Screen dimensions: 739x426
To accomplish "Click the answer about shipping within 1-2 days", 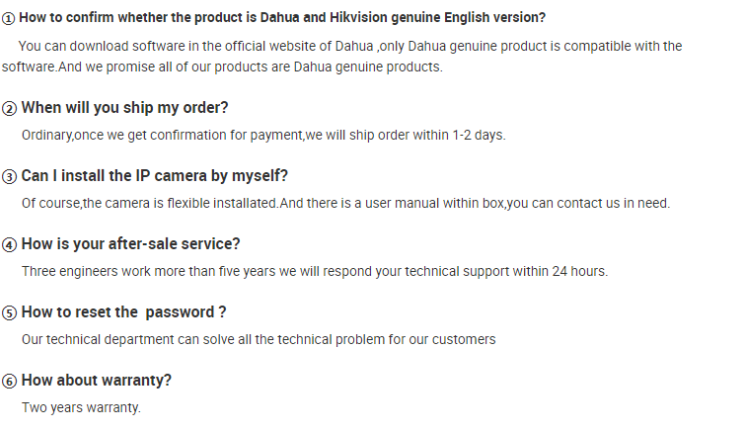I will coord(263,135).
